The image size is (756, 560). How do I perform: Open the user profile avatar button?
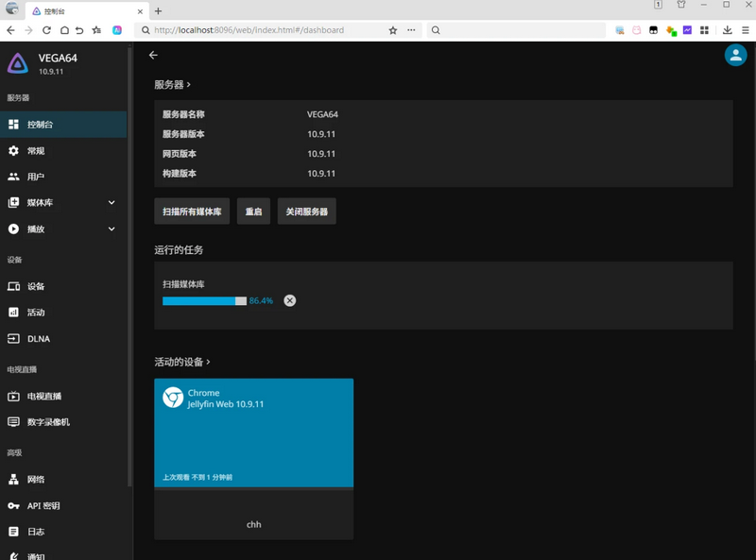pos(736,55)
